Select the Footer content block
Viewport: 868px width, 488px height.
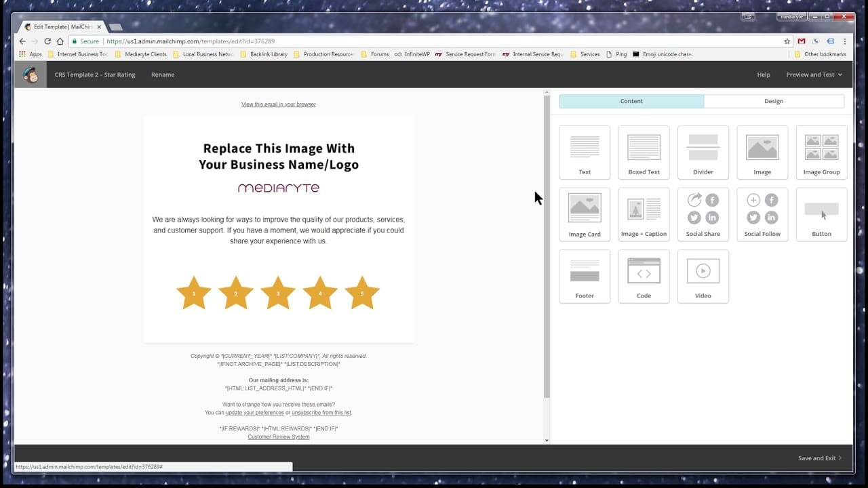pyautogui.click(x=585, y=276)
